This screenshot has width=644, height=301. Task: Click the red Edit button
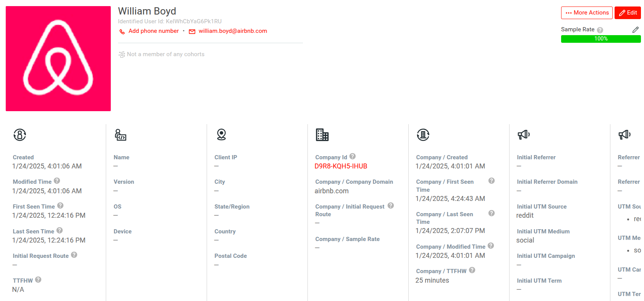coord(628,13)
